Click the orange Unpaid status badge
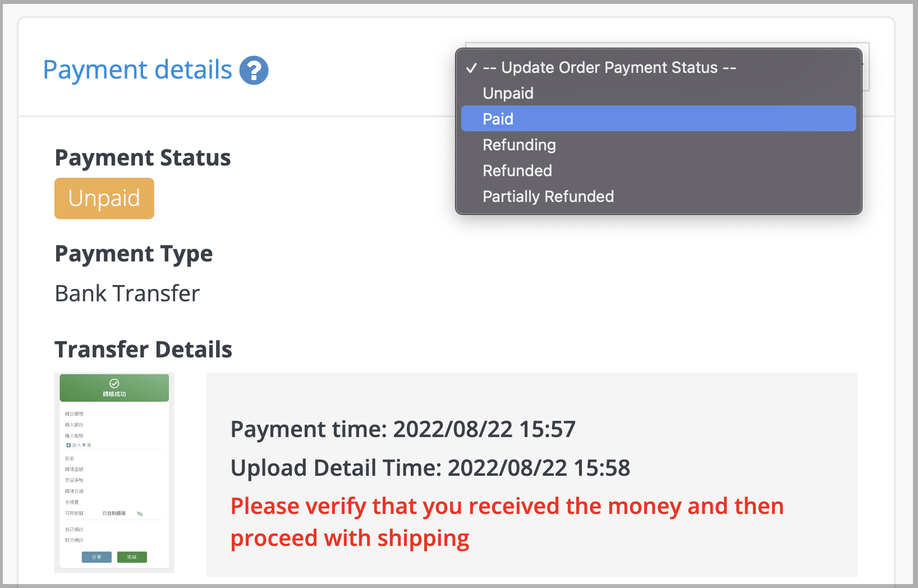The image size is (918, 588). point(104,199)
